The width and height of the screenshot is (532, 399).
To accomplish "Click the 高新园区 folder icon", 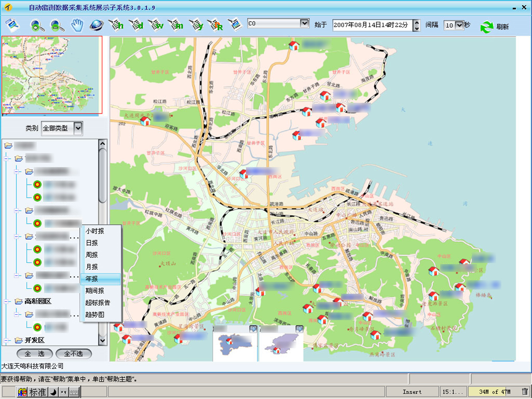I will (19, 301).
